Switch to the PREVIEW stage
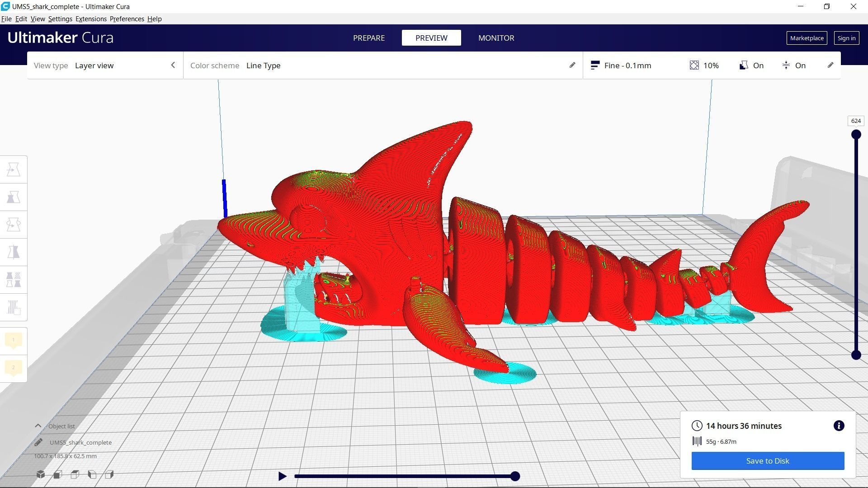Image resolution: width=868 pixels, height=488 pixels. pyautogui.click(x=431, y=38)
